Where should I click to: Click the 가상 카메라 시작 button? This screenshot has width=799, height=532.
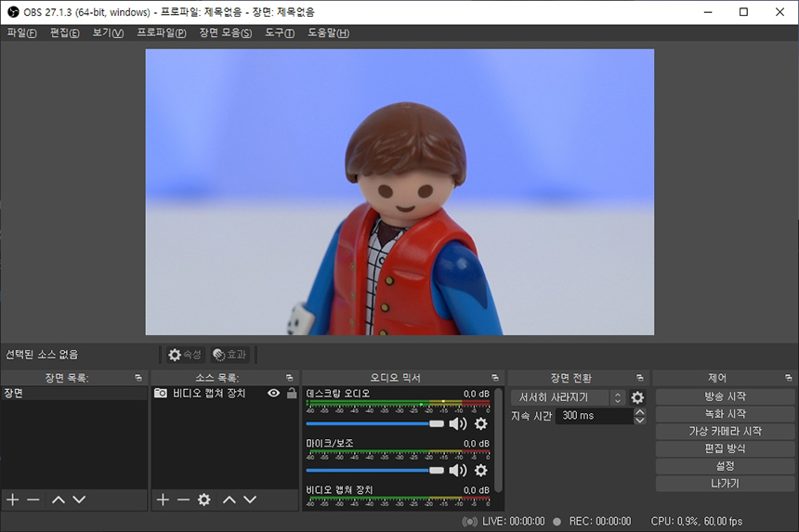click(725, 431)
